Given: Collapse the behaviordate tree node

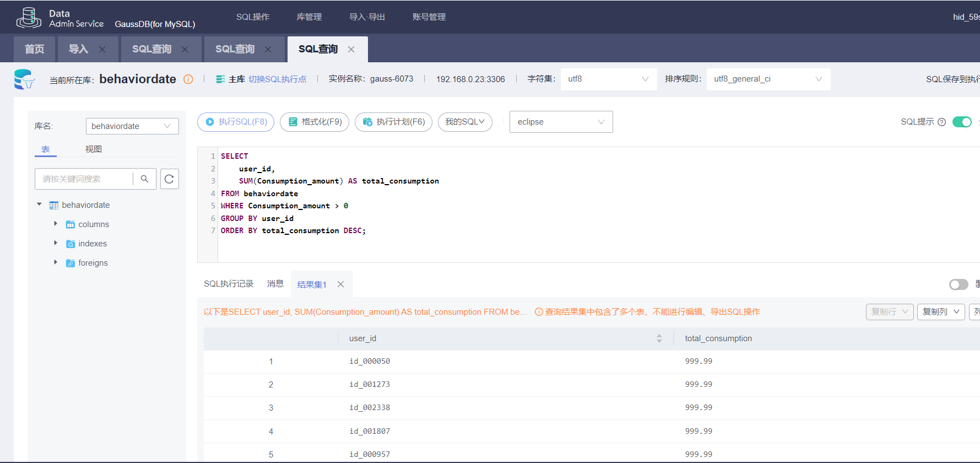Looking at the screenshot, I should tap(39, 204).
